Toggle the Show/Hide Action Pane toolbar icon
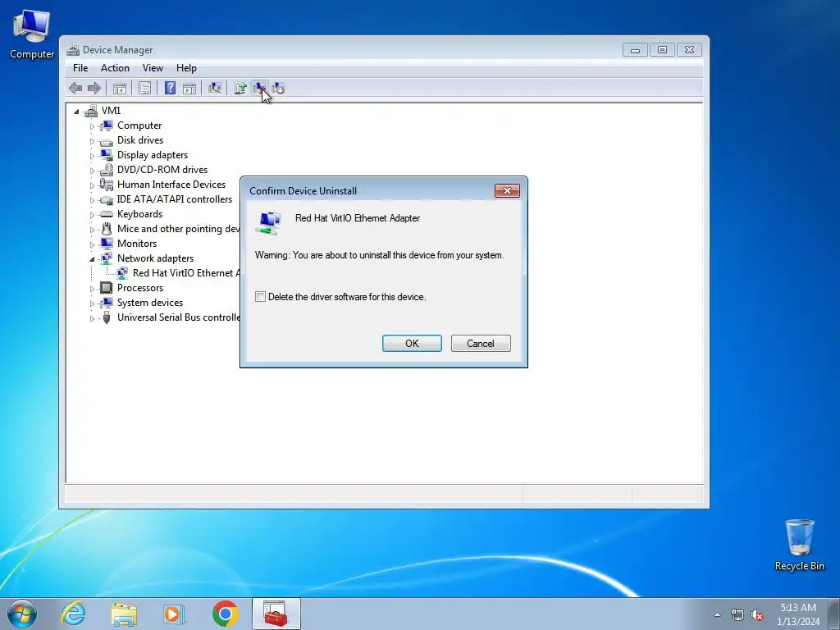840x630 pixels. [x=189, y=89]
